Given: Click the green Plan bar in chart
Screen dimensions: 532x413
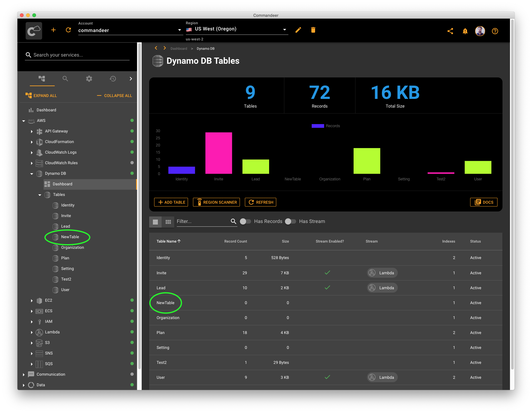Looking at the screenshot, I should point(367,161).
